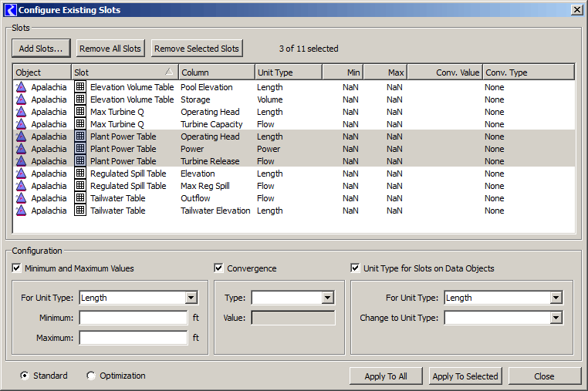Viewport: 588px width, 391px height.
Task: Click table icon for Max Turbine Q Operating Head
Action: click(80, 111)
